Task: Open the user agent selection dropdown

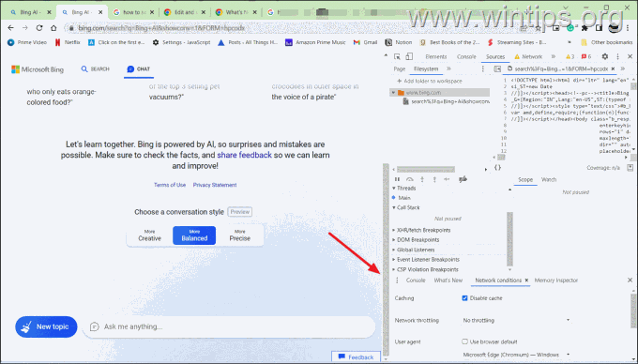Action: coord(516,355)
